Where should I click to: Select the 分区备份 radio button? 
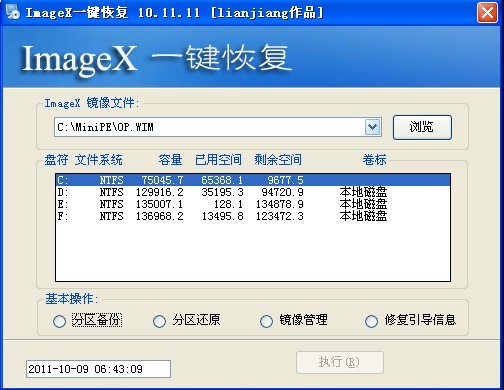[59, 321]
